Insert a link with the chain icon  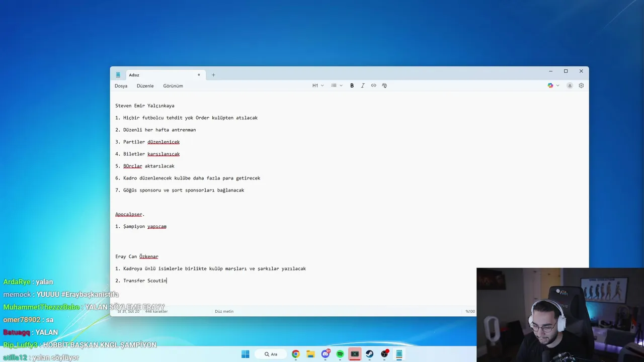point(373,85)
